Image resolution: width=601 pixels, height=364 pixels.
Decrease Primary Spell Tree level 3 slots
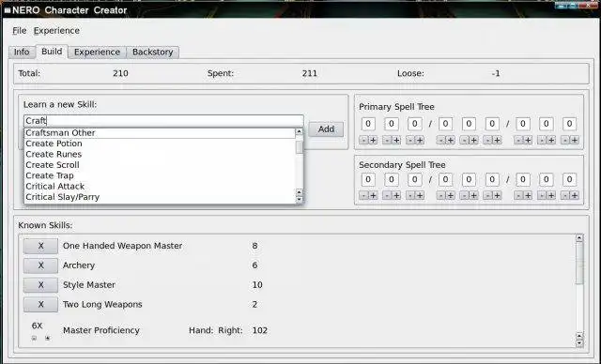[x=410, y=141]
